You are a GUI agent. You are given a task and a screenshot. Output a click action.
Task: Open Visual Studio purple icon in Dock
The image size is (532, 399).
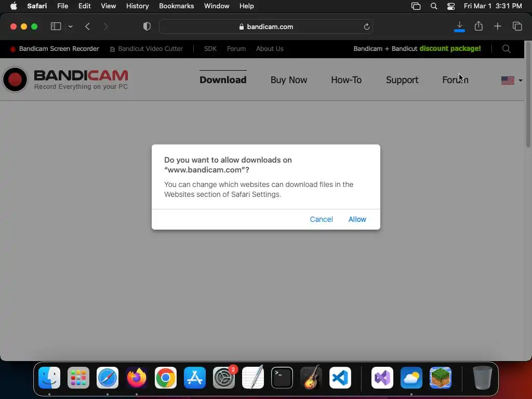[382, 377]
